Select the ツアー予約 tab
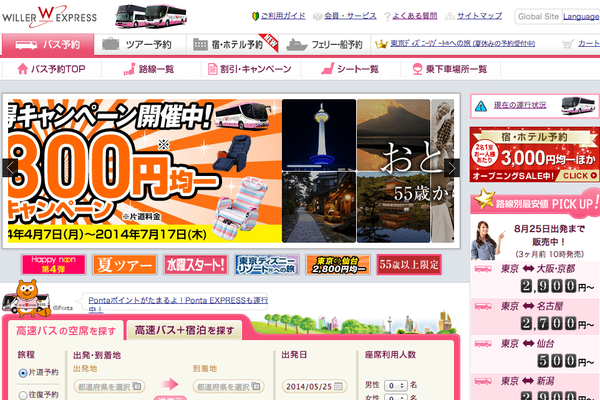 coord(140,45)
